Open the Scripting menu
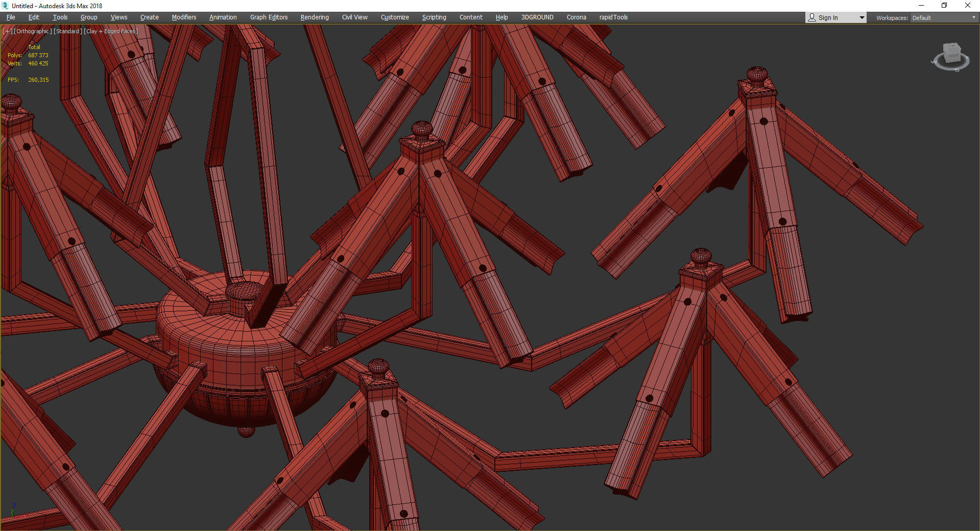The image size is (980, 531). tap(434, 17)
